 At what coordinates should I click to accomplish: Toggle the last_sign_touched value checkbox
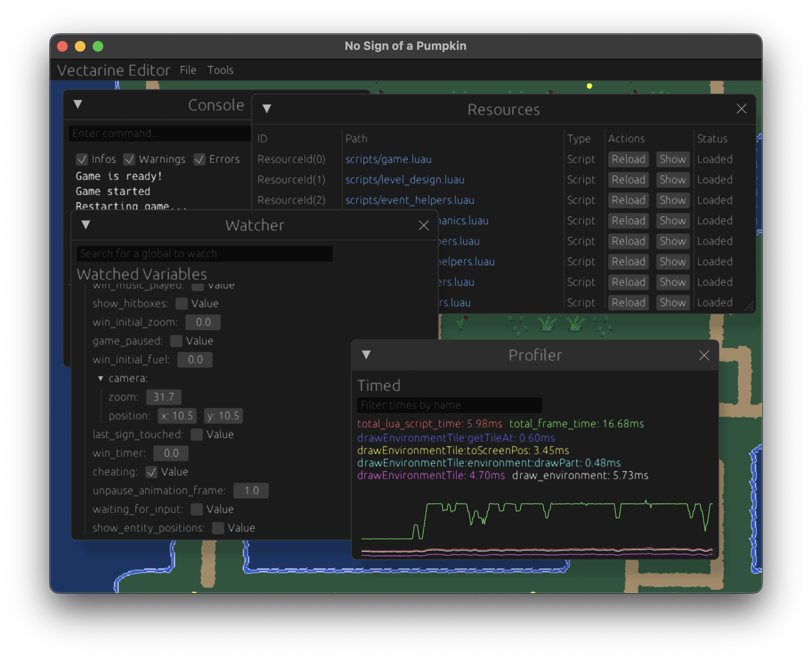[x=196, y=435]
